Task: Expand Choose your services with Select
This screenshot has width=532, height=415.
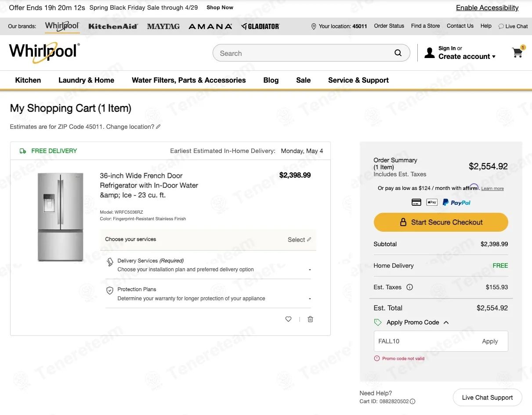Action: pos(299,240)
